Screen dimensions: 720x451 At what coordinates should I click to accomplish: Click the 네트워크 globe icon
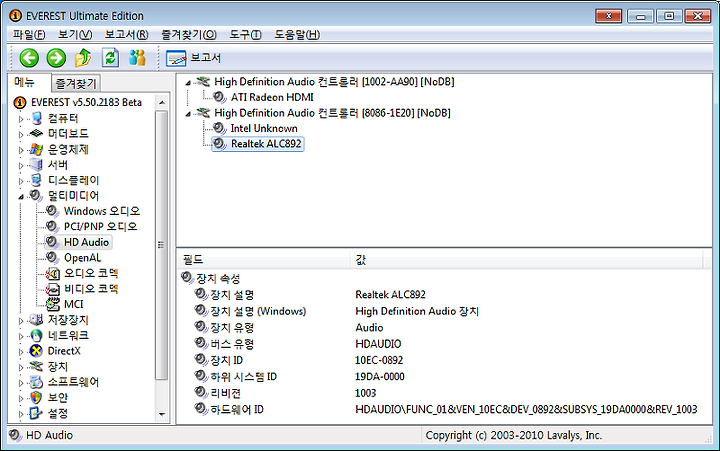click(36, 335)
